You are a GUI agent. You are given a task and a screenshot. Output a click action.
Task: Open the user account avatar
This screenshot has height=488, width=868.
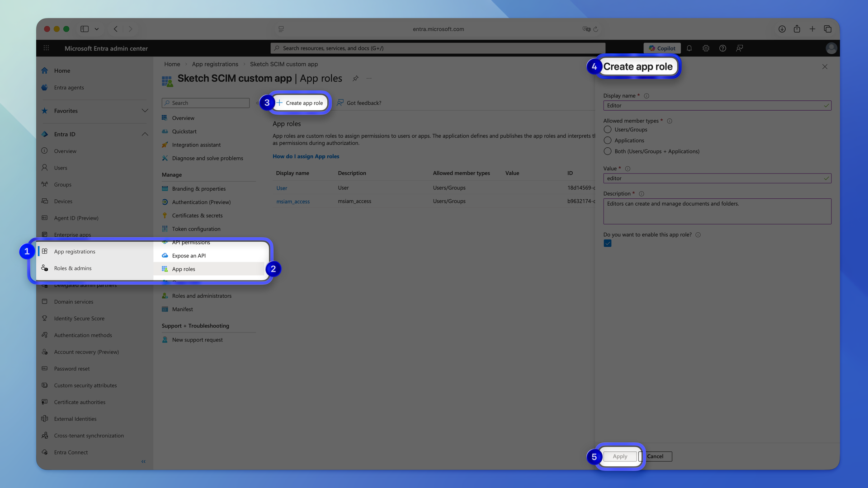[831, 48]
